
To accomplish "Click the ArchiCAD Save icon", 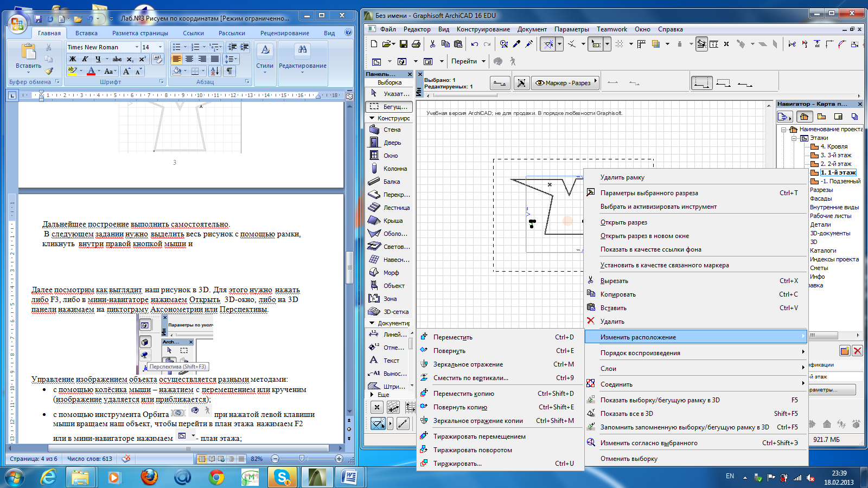I will (403, 44).
